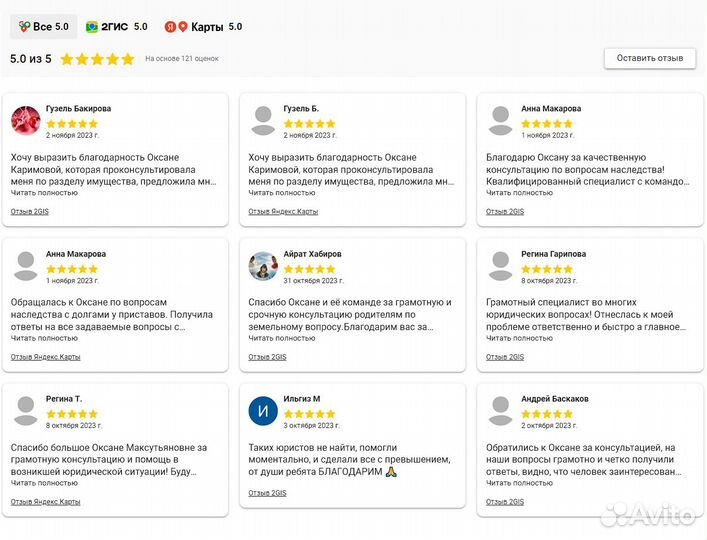Select the "Все 5.0" reviews tab
The height and width of the screenshot is (540, 707).
43,27
